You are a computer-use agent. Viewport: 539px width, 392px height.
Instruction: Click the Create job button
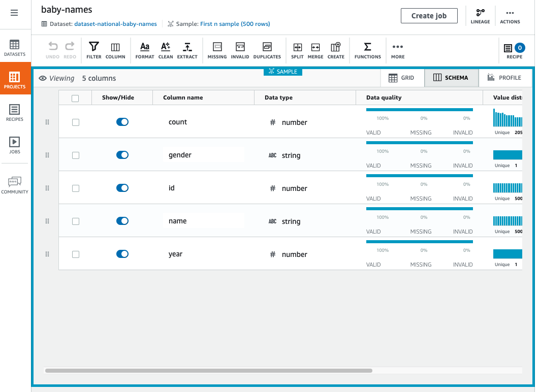tap(429, 15)
